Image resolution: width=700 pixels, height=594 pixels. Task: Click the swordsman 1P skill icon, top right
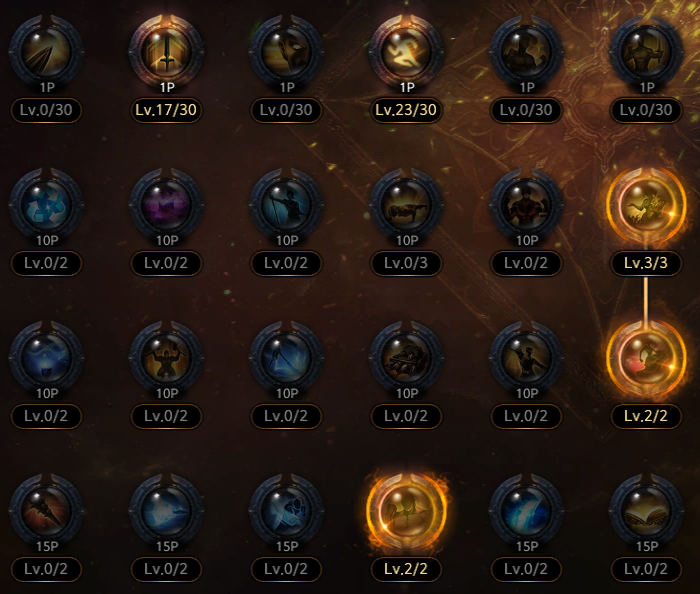(x=646, y=52)
